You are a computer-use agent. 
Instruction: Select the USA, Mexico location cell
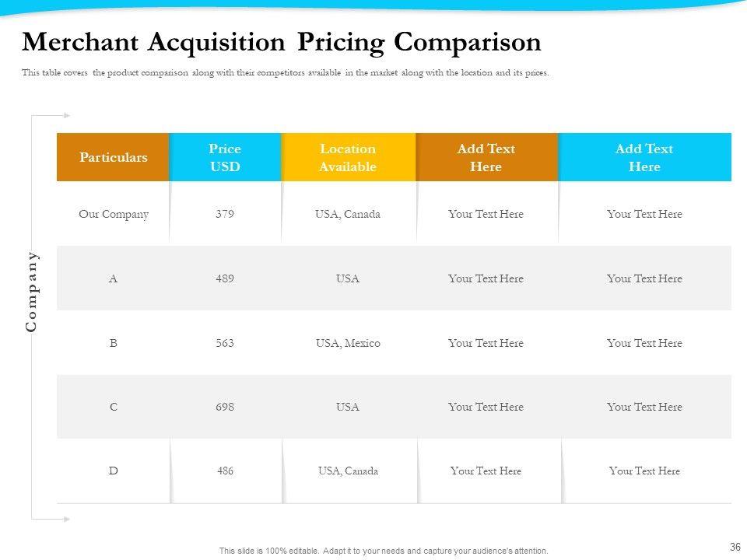(x=348, y=343)
